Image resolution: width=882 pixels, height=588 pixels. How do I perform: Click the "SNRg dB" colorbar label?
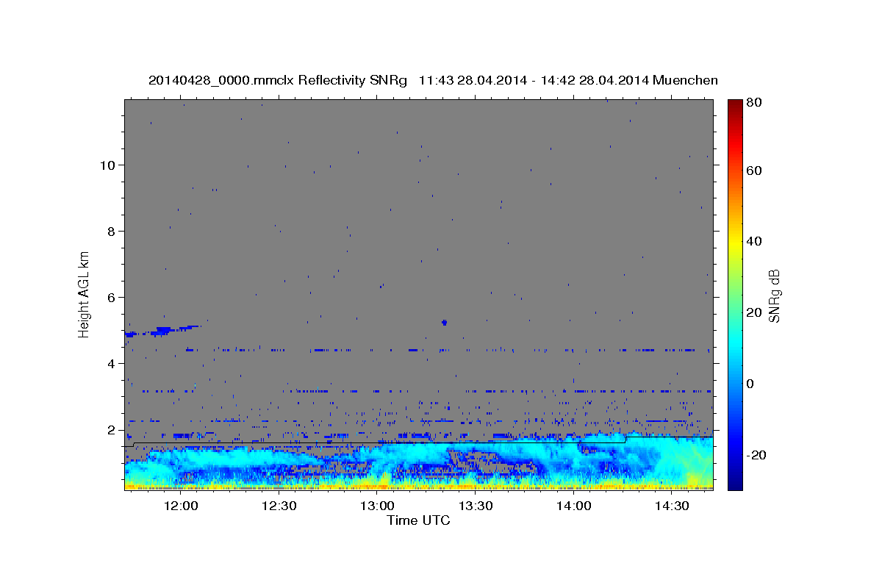pos(774,295)
